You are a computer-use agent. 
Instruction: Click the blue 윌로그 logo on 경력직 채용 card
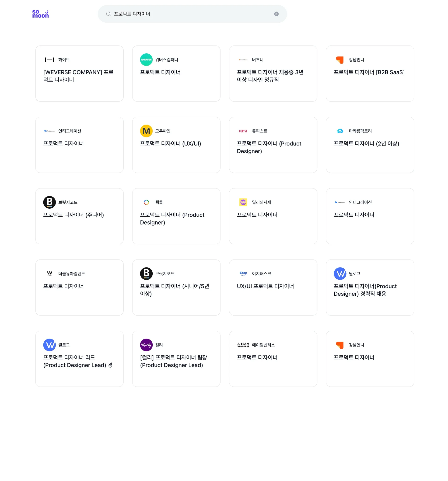pos(340,274)
